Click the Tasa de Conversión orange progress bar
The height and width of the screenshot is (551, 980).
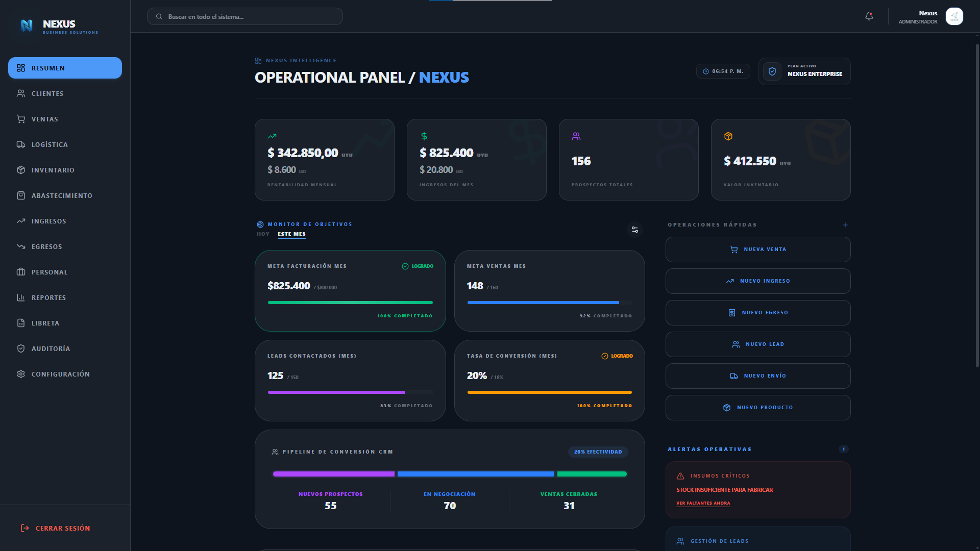550,392
